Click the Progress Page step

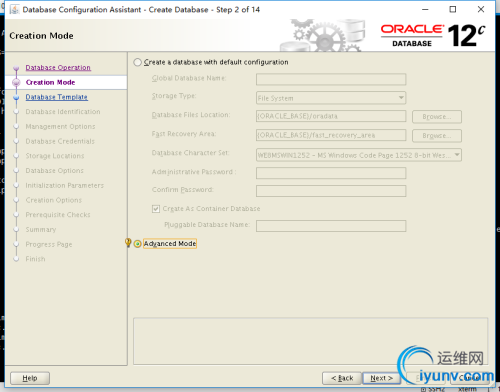click(x=49, y=244)
